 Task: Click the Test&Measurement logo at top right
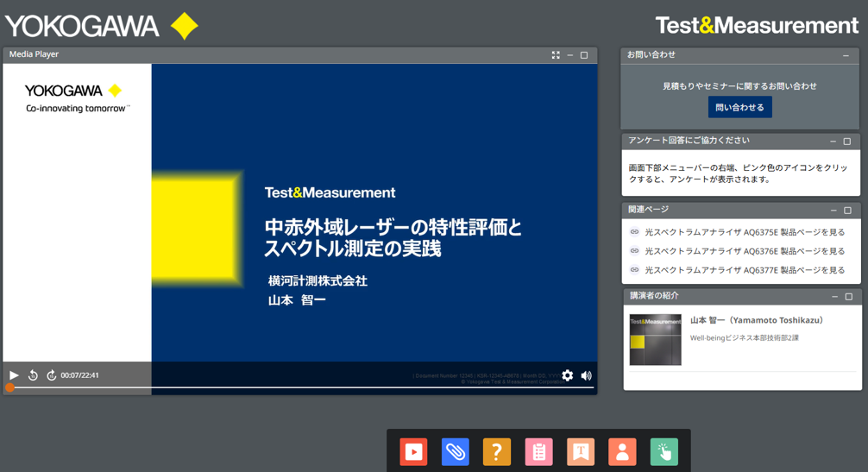pyautogui.click(x=757, y=25)
